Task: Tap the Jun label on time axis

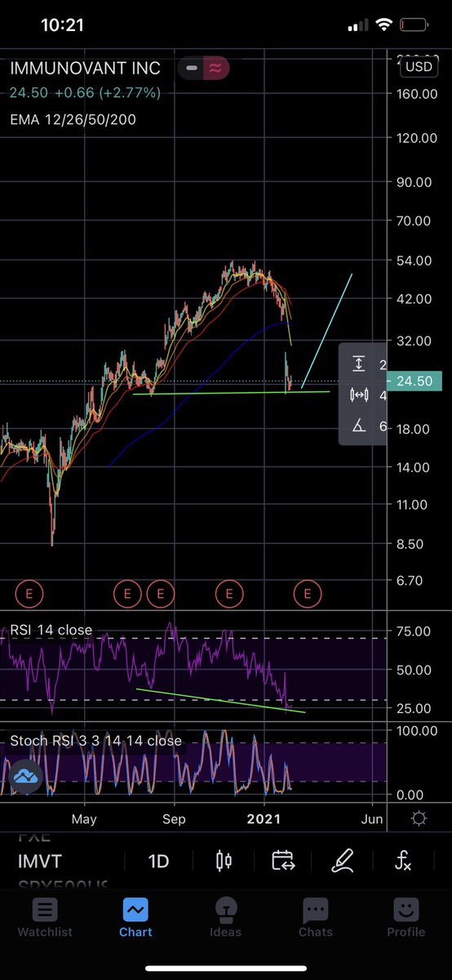Action: click(371, 818)
